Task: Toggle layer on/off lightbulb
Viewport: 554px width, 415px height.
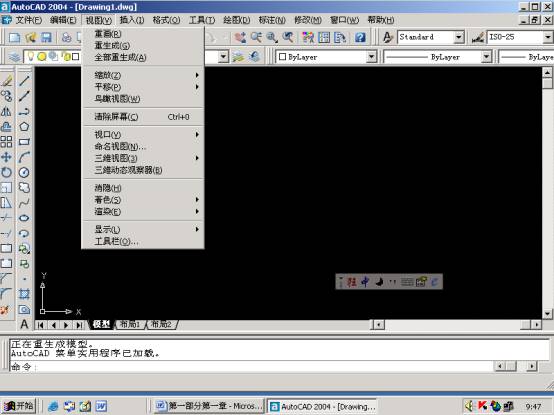Action: (x=31, y=56)
